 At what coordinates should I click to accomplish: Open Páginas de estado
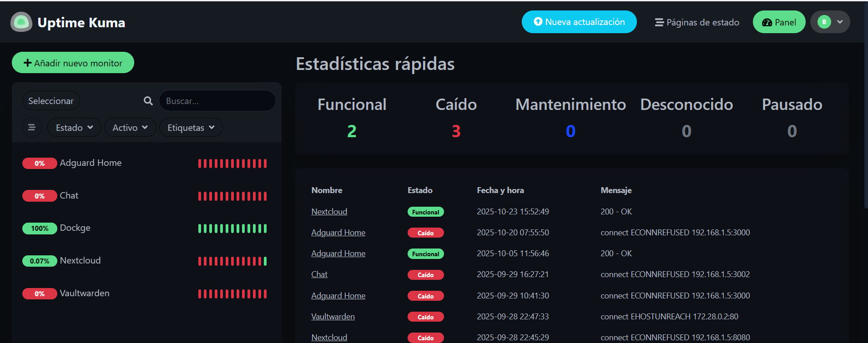(697, 22)
